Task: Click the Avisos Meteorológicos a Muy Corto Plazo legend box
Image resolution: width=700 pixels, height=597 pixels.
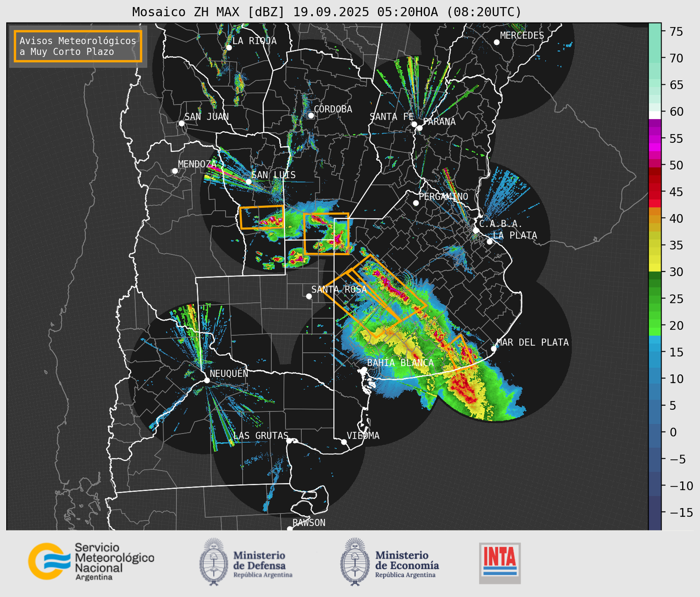Action: pyautogui.click(x=78, y=46)
